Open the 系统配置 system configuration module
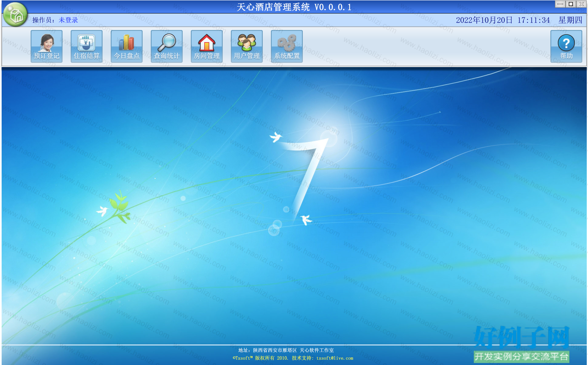The image size is (588, 365). tap(287, 46)
